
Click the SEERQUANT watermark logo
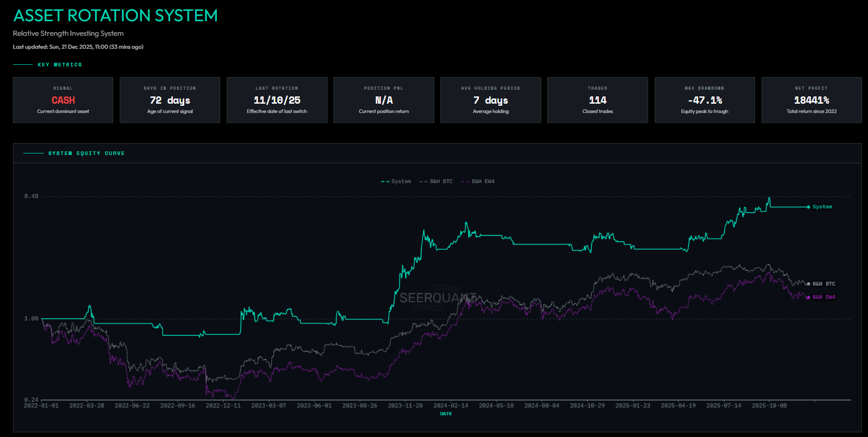coord(438,298)
